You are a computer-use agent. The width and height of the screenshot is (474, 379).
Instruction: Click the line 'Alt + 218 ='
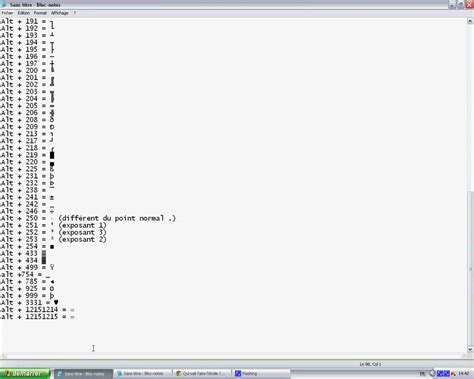click(27, 148)
